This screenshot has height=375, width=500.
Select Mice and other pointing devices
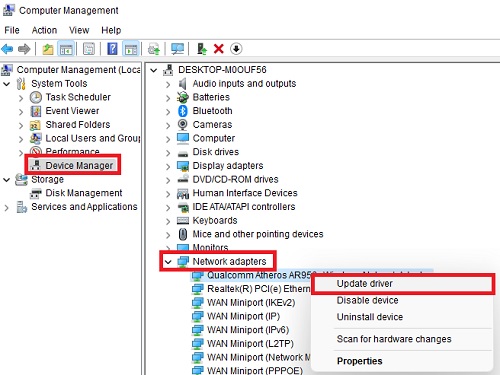(258, 234)
